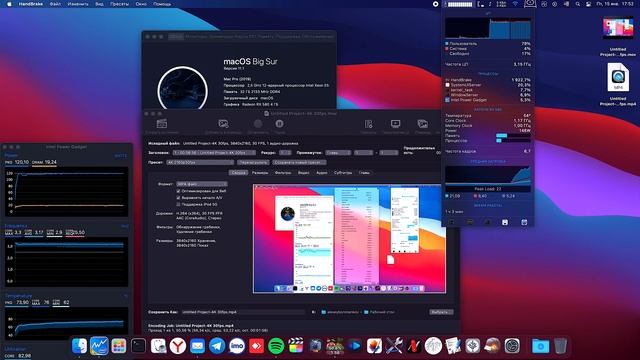Open the range start chapter dropdown
Screen dimensions: 640x360
point(363,153)
